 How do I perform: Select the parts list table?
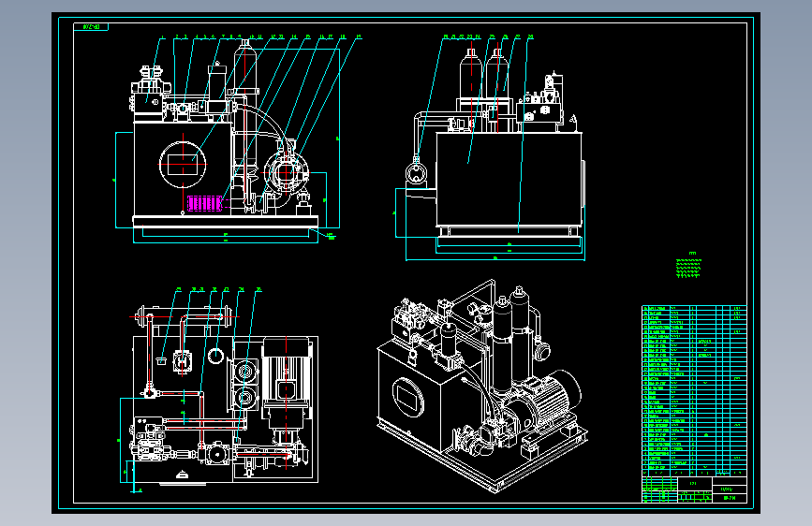(694, 390)
